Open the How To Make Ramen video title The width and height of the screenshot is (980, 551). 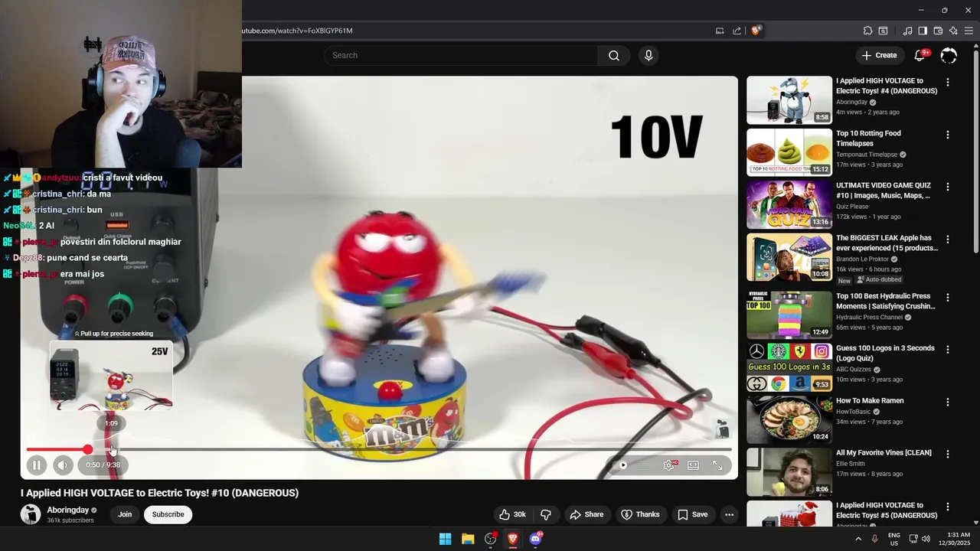[870, 400]
